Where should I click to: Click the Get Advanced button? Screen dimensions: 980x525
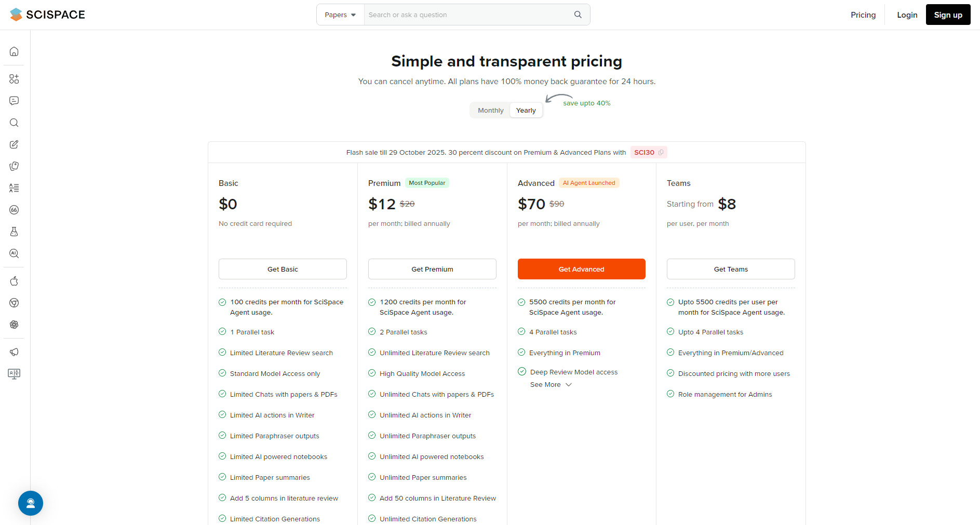[x=581, y=269]
